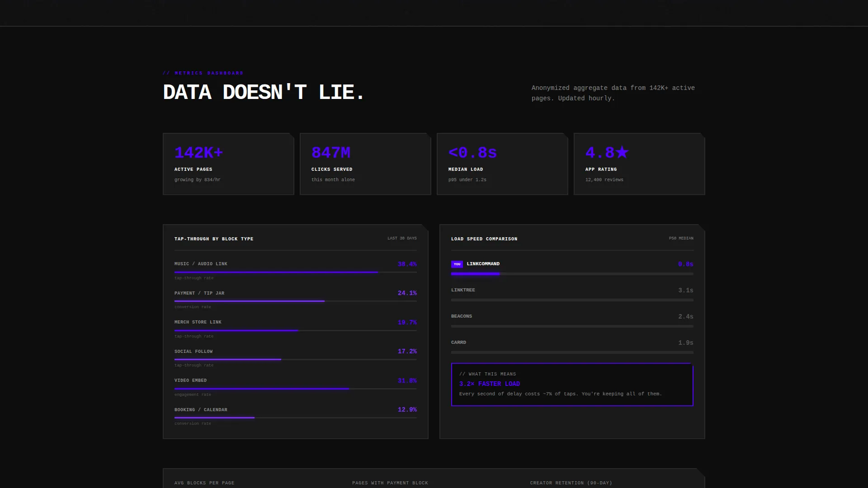Screen dimensions: 868x488
Task: Click the BEACONS row label
Action: coord(462,316)
